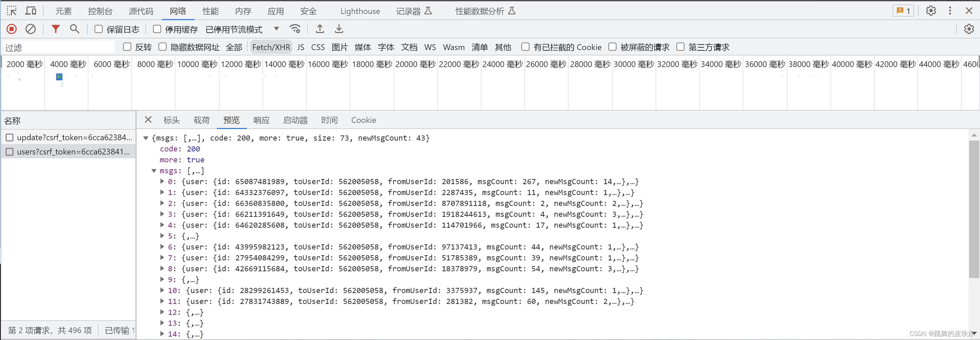980x340 pixels.
Task: Check 有已拦截的 Cookie option
Action: pyautogui.click(x=525, y=47)
